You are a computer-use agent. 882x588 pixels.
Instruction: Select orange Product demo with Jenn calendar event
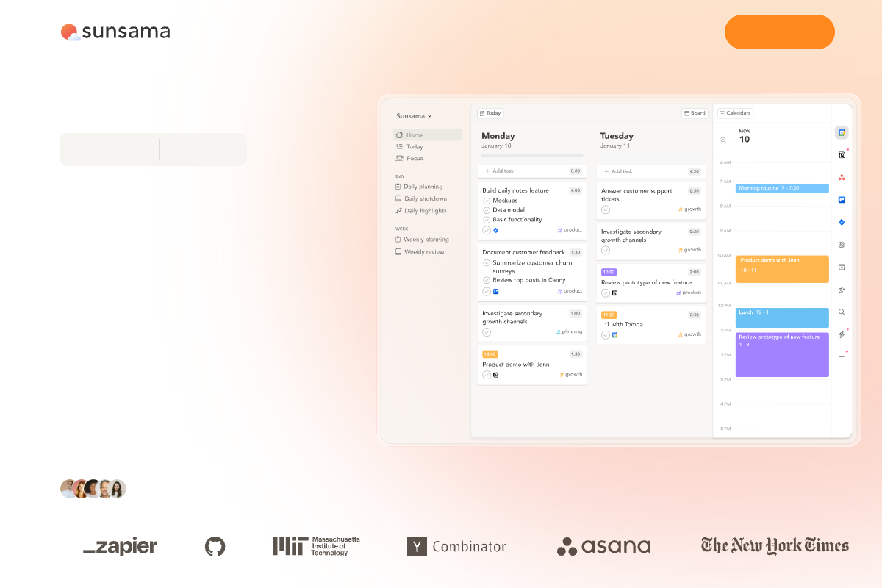pyautogui.click(x=782, y=269)
